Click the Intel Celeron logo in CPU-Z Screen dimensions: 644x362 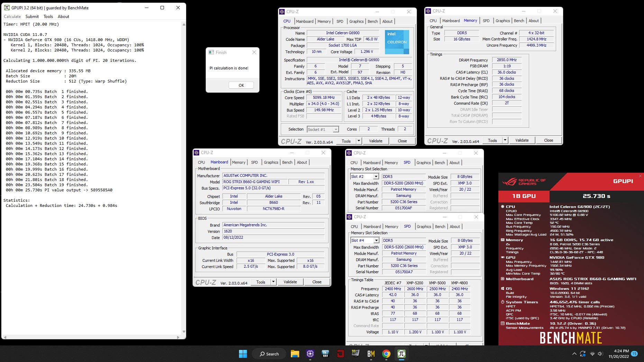pyautogui.click(x=397, y=42)
